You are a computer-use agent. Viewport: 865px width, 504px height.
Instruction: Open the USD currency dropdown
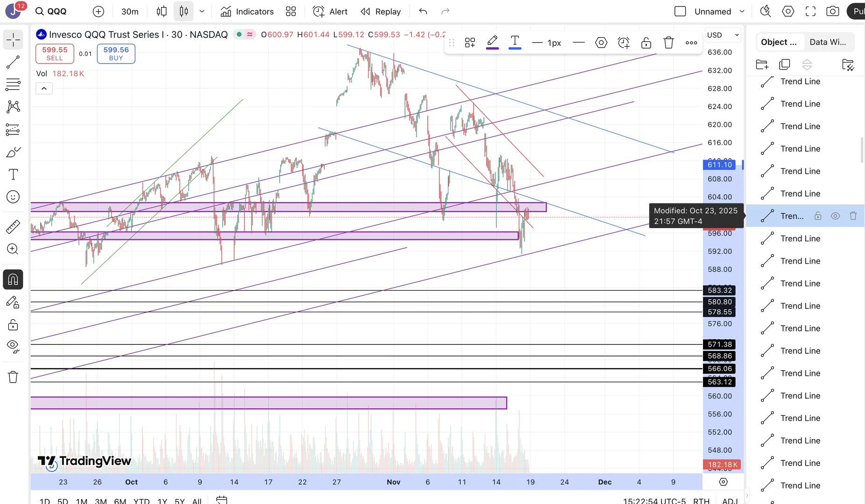(x=723, y=35)
